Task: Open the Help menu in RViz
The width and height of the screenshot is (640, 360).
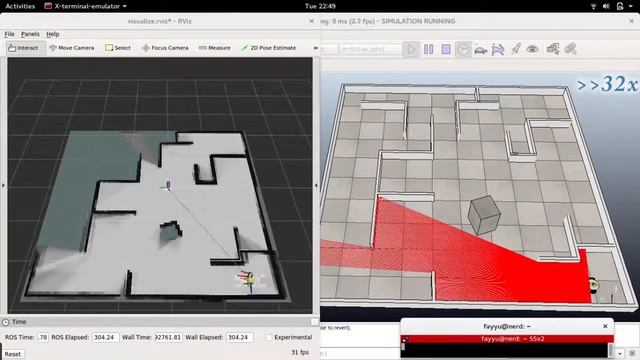Action: (x=53, y=34)
